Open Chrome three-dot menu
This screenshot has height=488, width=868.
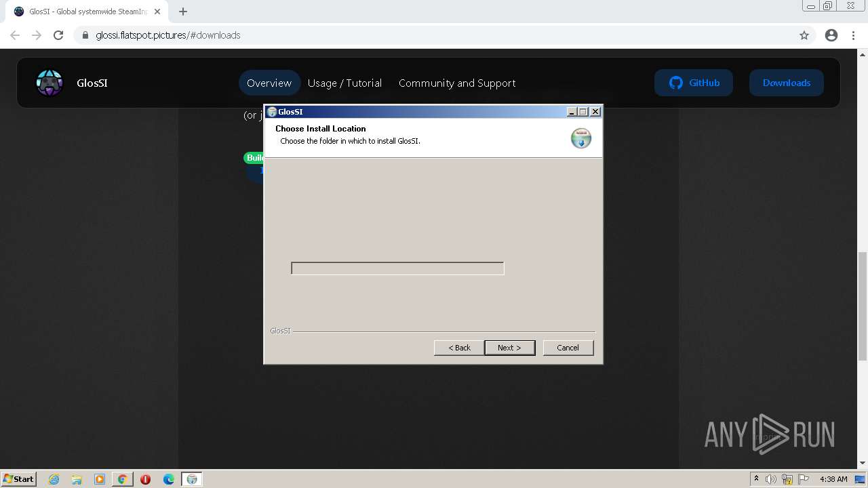click(853, 35)
